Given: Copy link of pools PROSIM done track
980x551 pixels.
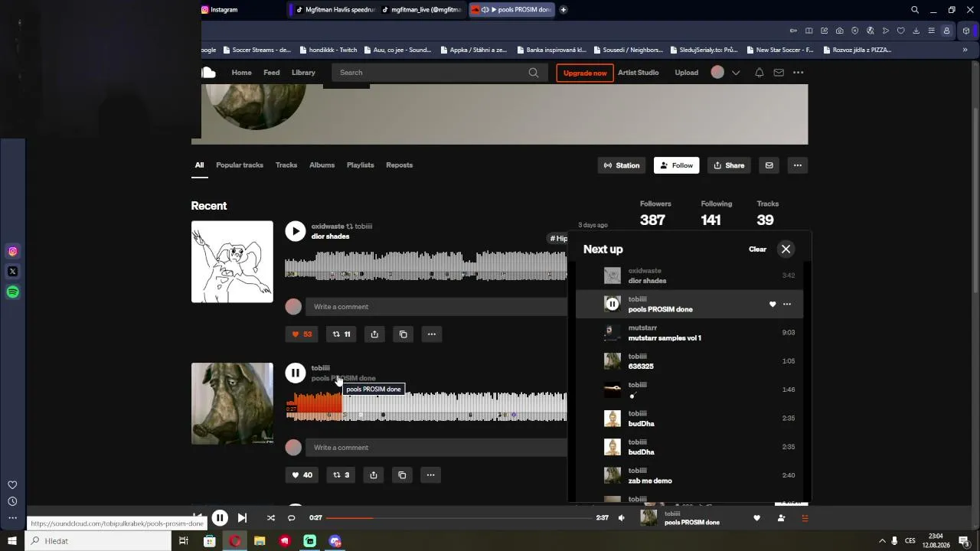Looking at the screenshot, I should [402, 475].
